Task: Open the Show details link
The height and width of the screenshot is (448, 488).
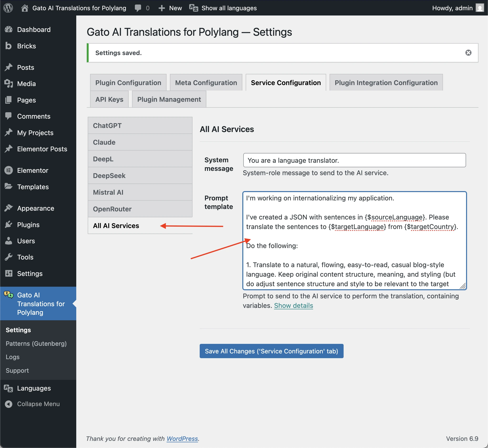Action: (293, 305)
